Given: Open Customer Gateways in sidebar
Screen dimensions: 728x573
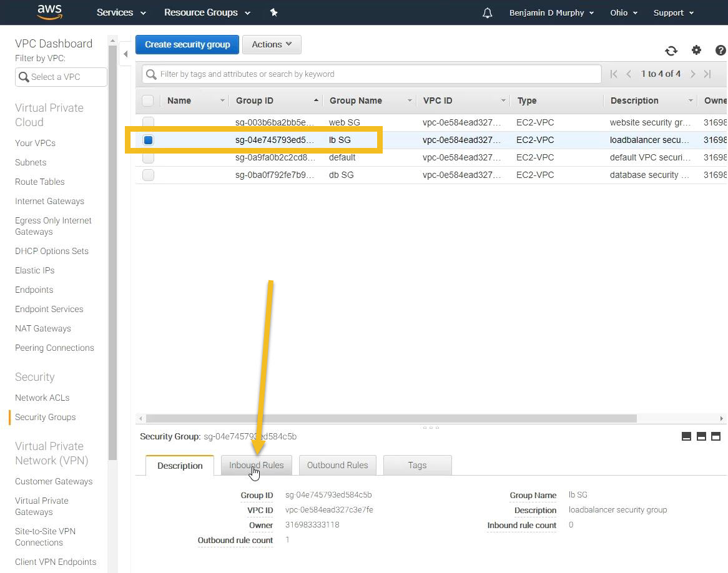Looking at the screenshot, I should click(54, 481).
